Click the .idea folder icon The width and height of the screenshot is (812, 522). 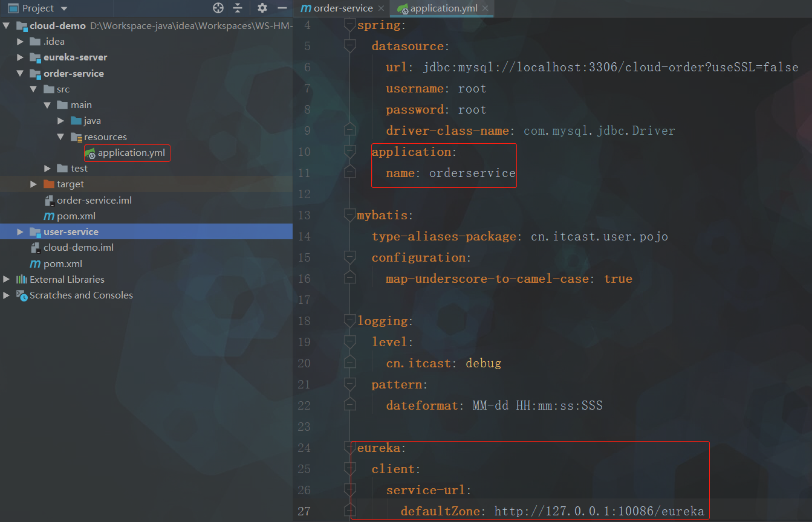point(35,42)
